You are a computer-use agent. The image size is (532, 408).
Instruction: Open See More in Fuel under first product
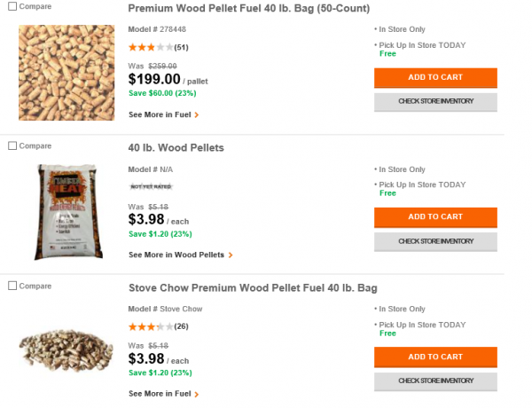(163, 114)
